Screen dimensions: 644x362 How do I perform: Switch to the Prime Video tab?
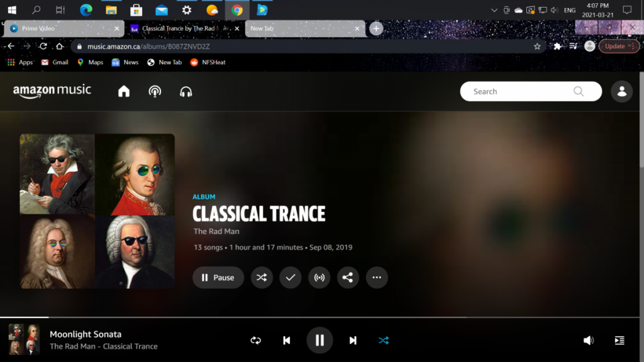64,28
